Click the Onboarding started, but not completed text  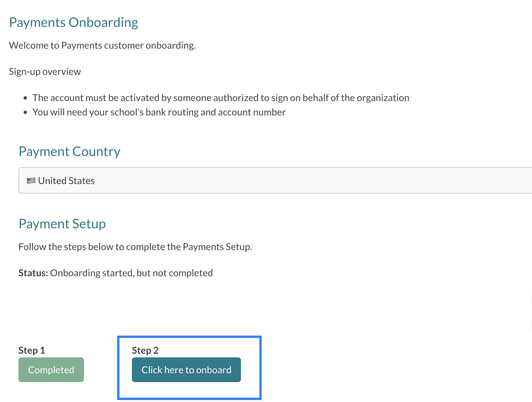point(132,273)
